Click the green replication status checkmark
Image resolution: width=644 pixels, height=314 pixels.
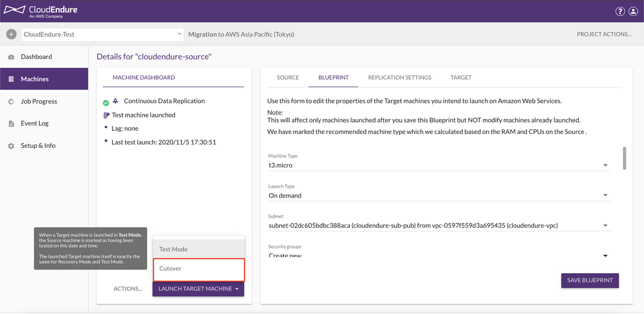point(106,103)
